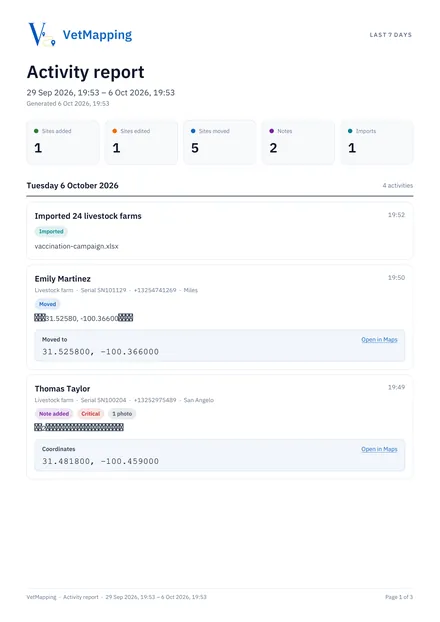Select the Imports summary card
Viewport: 440px width, 622px height.
(377, 142)
